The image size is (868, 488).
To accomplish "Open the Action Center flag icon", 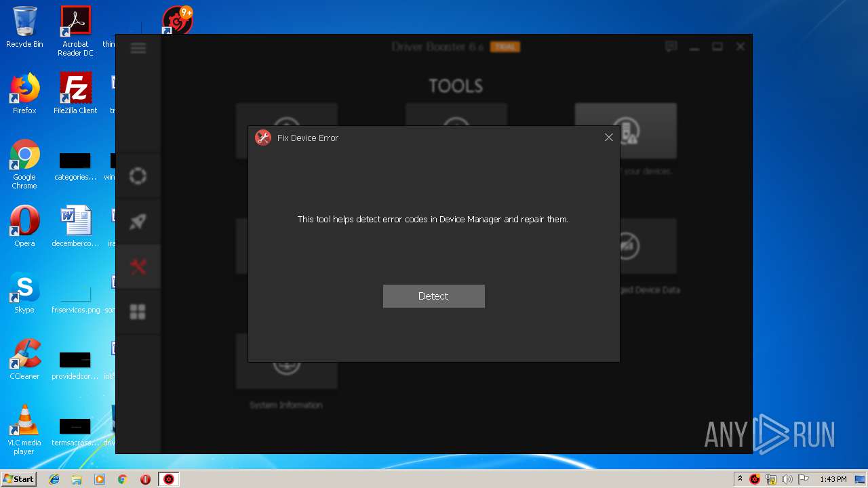I will coord(804,479).
